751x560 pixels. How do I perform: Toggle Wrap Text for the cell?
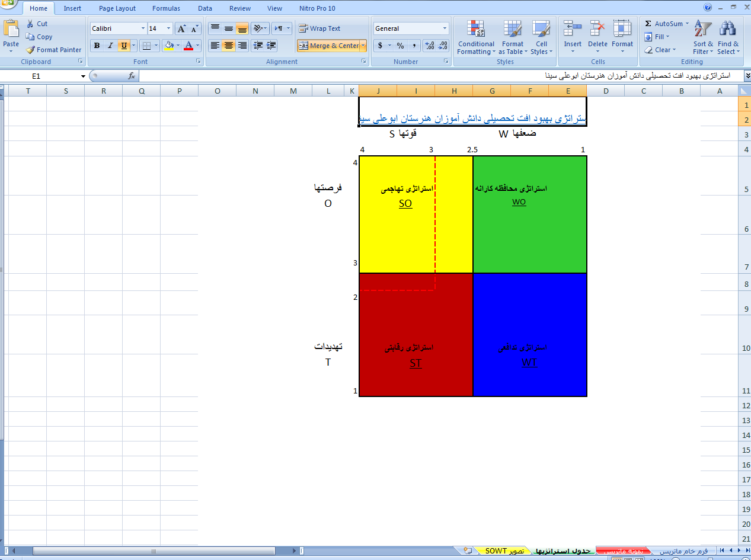coord(319,28)
